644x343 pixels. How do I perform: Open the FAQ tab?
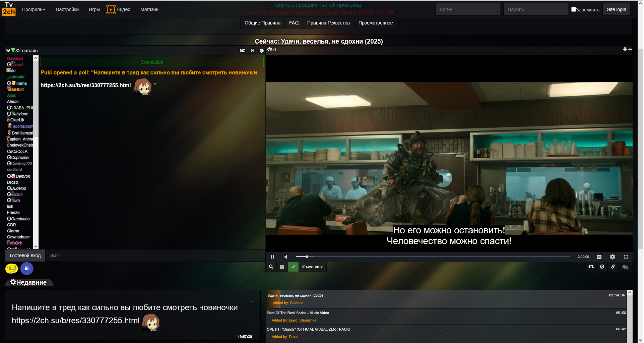(294, 23)
